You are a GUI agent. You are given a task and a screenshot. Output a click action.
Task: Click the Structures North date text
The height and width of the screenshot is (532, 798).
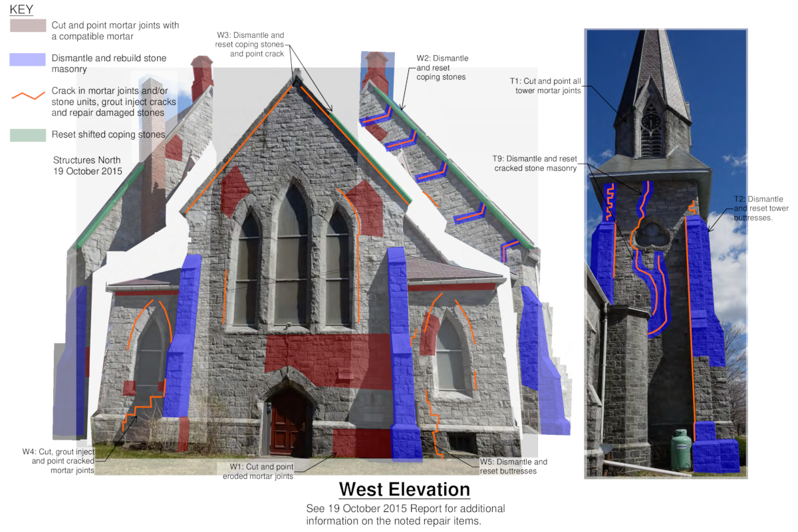coord(88,166)
